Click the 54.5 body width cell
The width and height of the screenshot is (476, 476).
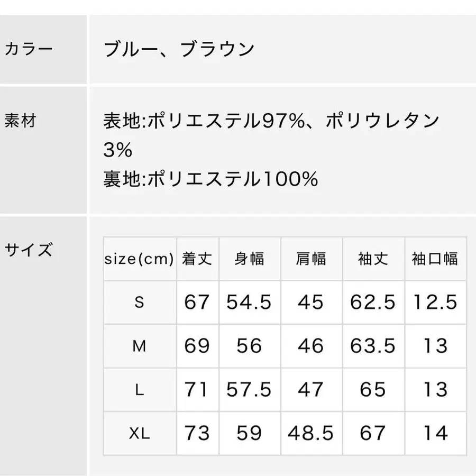(x=249, y=303)
